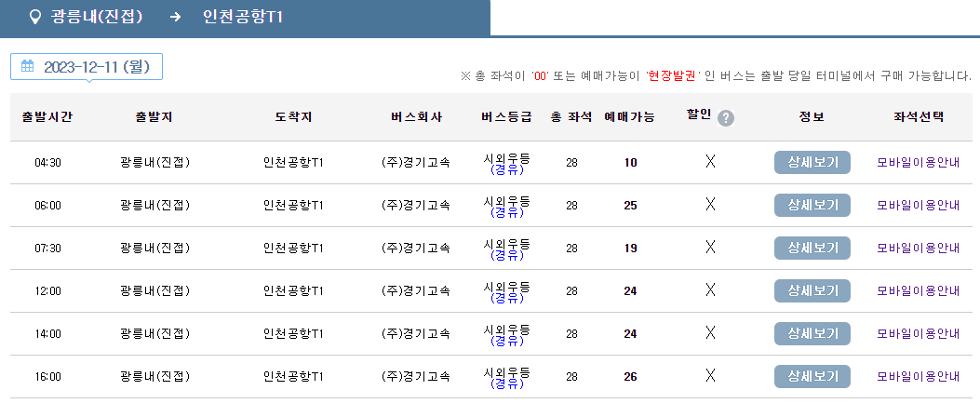This screenshot has height=417, width=980.
Task: Click the 버스회사 column header
Action: pyautogui.click(x=416, y=117)
